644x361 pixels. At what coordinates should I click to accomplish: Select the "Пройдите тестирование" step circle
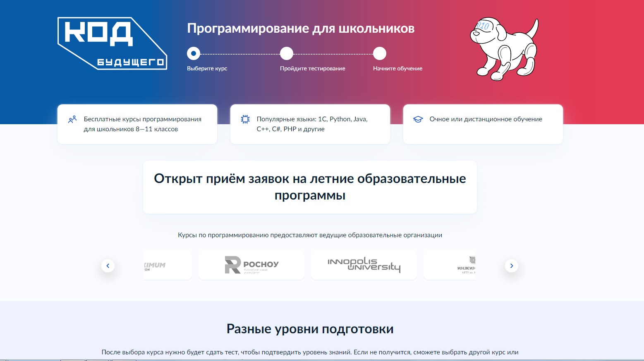[x=286, y=53]
